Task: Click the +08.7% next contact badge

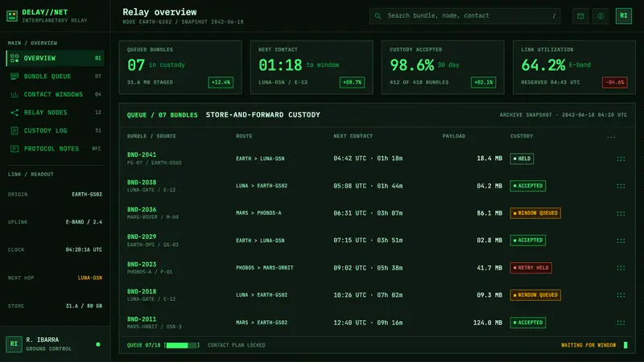Action: click(352, 83)
